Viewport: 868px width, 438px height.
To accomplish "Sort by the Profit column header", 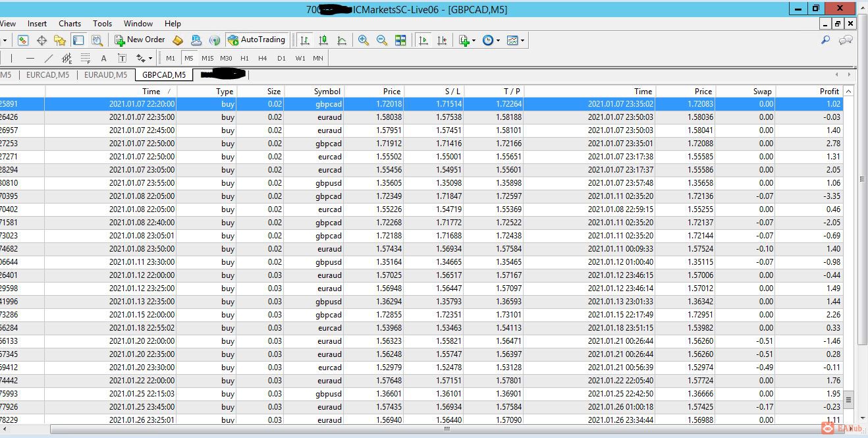I will point(809,91).
